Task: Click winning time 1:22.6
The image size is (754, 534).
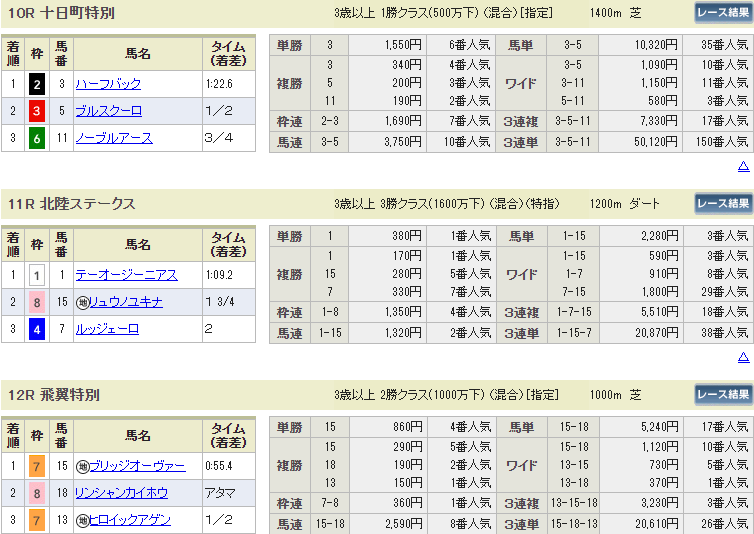Action: click(x=219, y=84)
